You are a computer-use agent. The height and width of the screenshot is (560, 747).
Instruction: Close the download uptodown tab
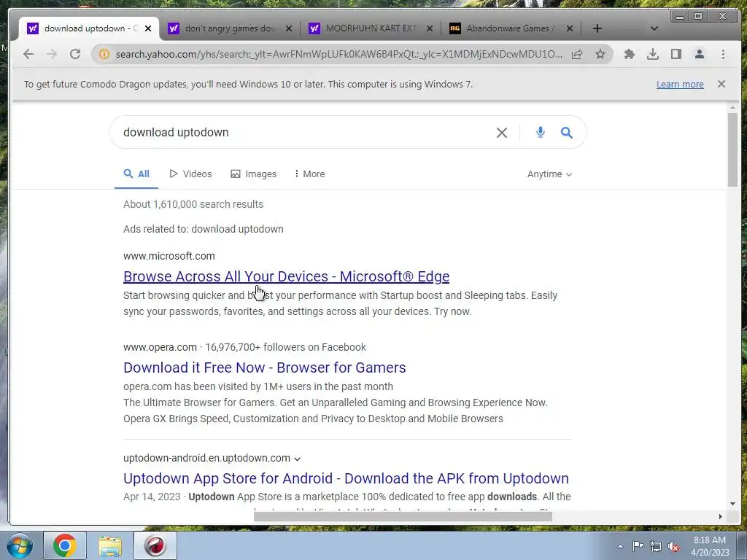(148, 28)
